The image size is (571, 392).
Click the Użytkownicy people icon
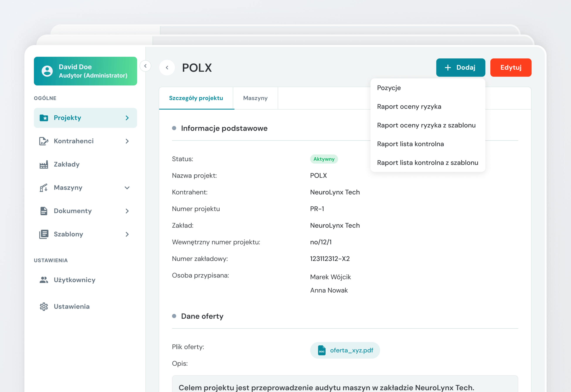[44, 280]
